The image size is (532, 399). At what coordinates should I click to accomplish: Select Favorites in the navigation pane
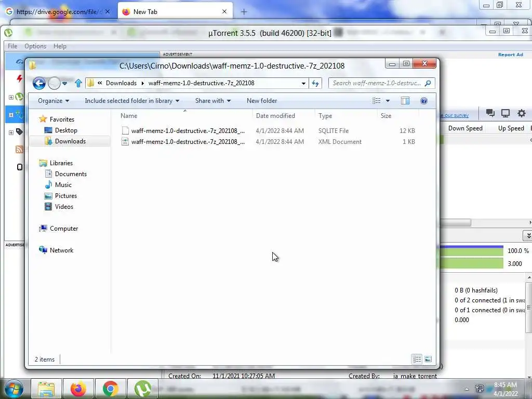pyautogui.click(x=62, y=119)
